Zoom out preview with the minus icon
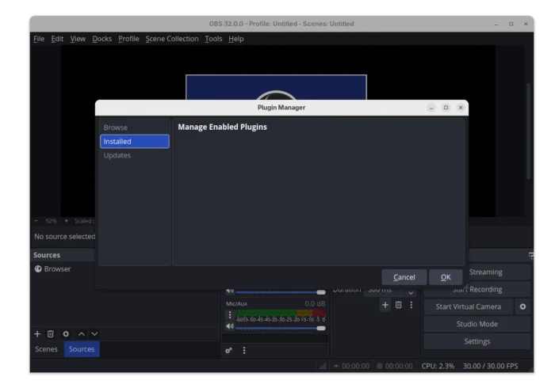The height and width of the screenshot is (392, 555). point(36,221)
